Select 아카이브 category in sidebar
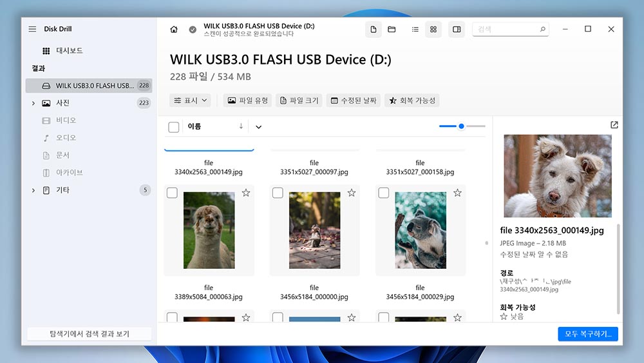The width and height of the screenshot is (644, 363). click(x=89, y=173)
